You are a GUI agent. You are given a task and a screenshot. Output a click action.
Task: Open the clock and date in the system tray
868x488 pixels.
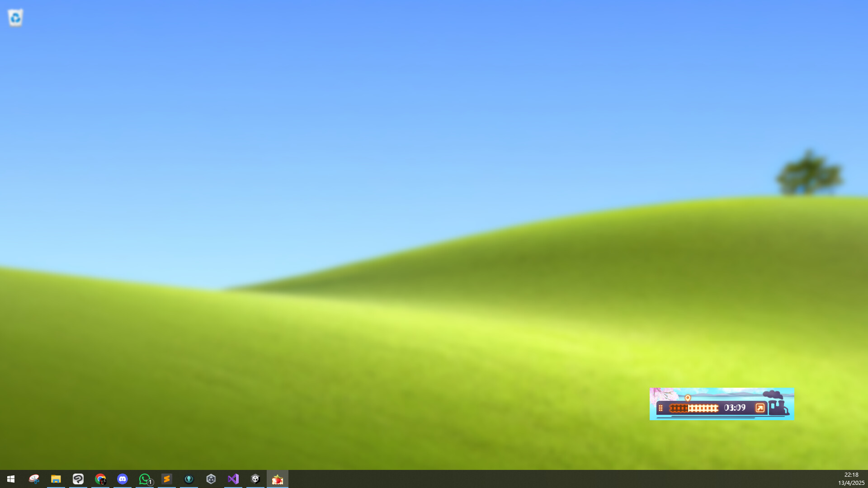[852, 478]
